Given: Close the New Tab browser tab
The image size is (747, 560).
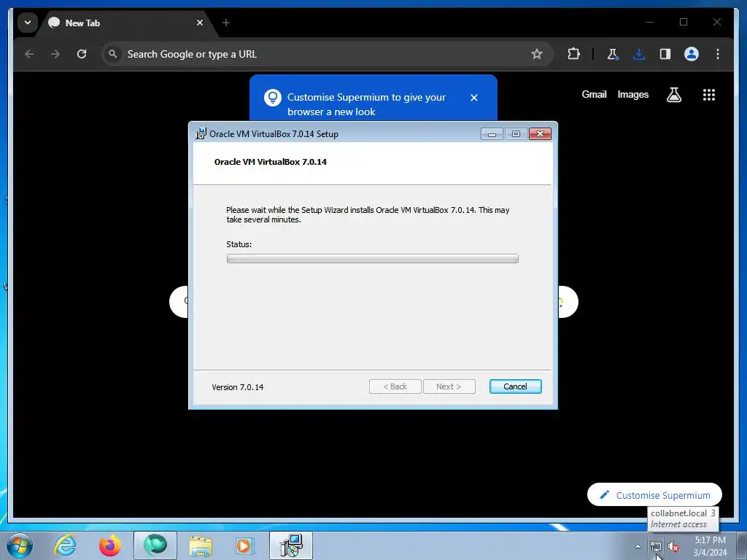Looking at the screenshot, I should click(200, 23).
